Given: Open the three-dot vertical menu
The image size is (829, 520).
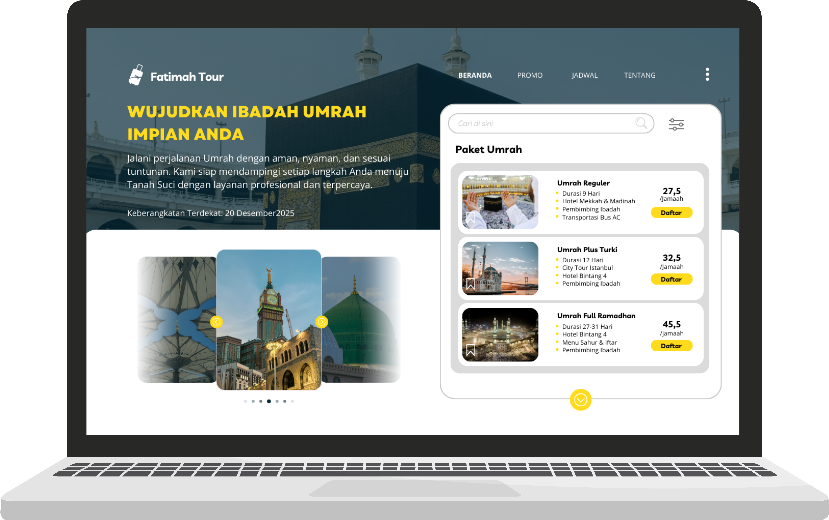Looking at the screenshot, I should point(707,75).
